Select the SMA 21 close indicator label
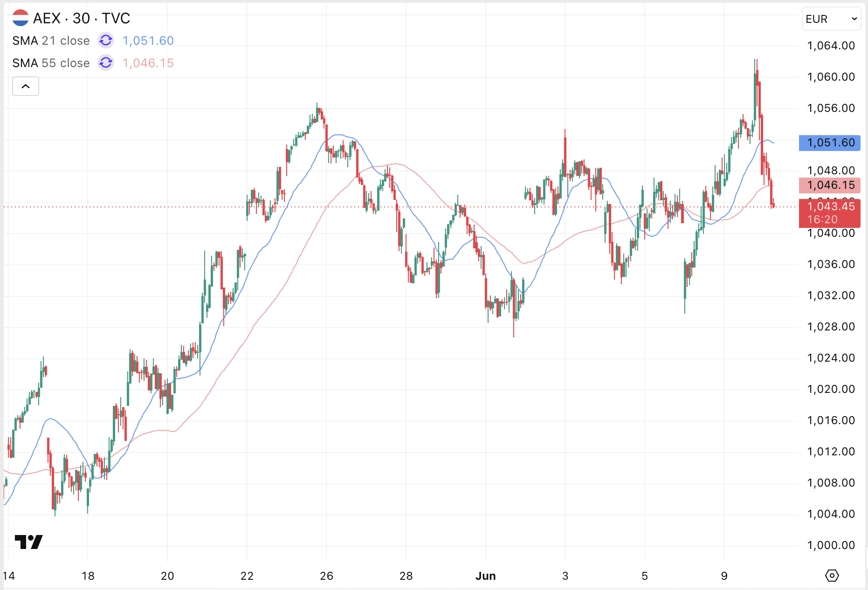Screen dimensions: 868x590 [51, 41]
